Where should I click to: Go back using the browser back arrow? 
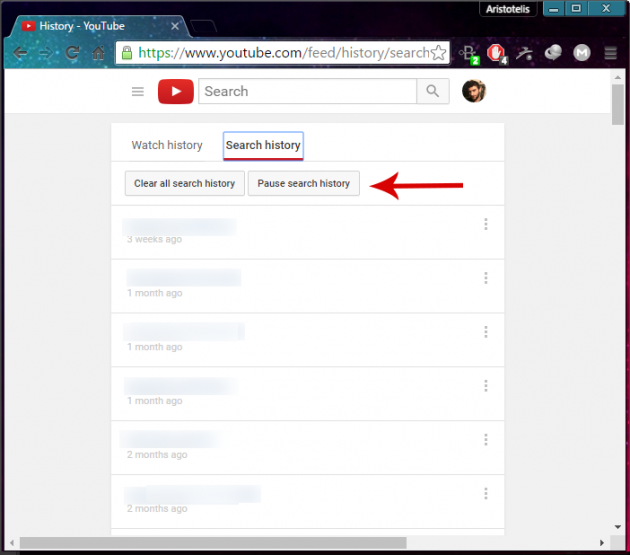20,53
